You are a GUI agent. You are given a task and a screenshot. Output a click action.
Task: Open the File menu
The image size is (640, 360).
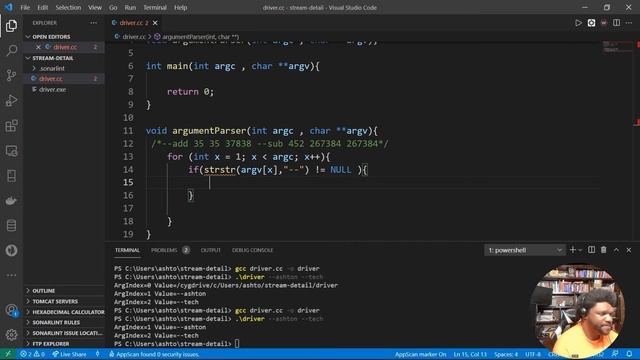tap(25, 7)
